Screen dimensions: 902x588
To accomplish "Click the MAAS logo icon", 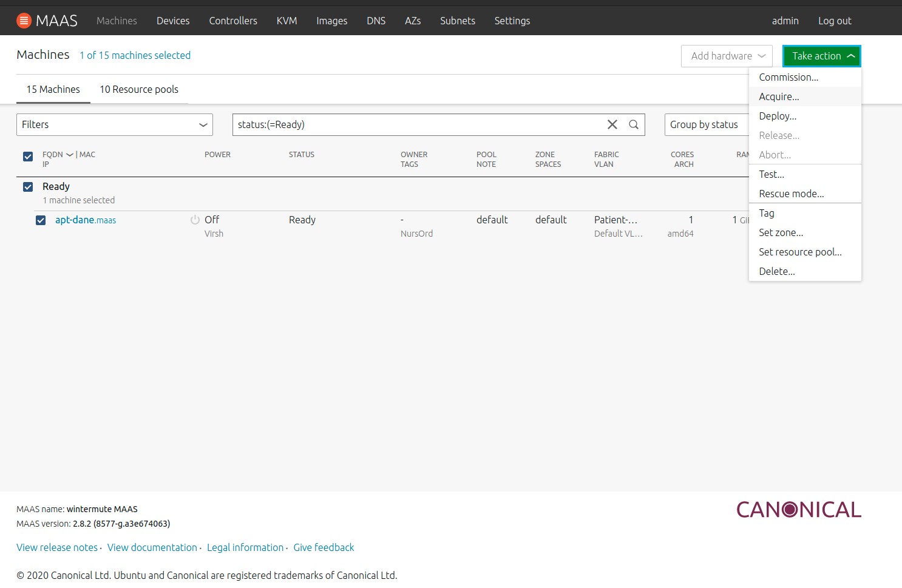I will [24, 21].
